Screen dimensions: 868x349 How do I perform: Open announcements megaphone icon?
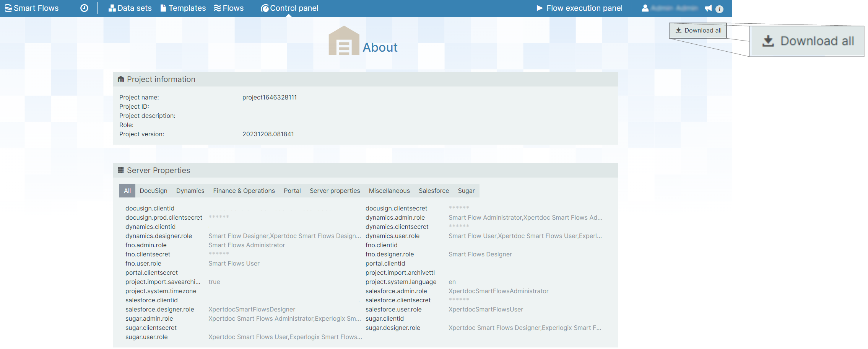pos(709,8)
